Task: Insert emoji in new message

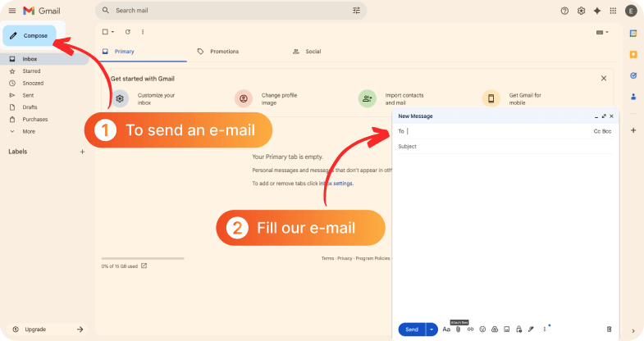Action: pyautogui.click(x=482, y=329)
